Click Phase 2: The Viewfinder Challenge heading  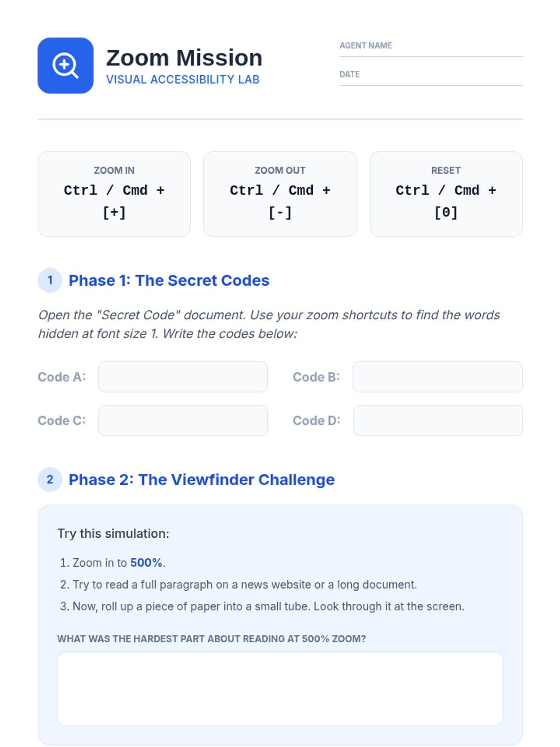click(x=202, y=479)
